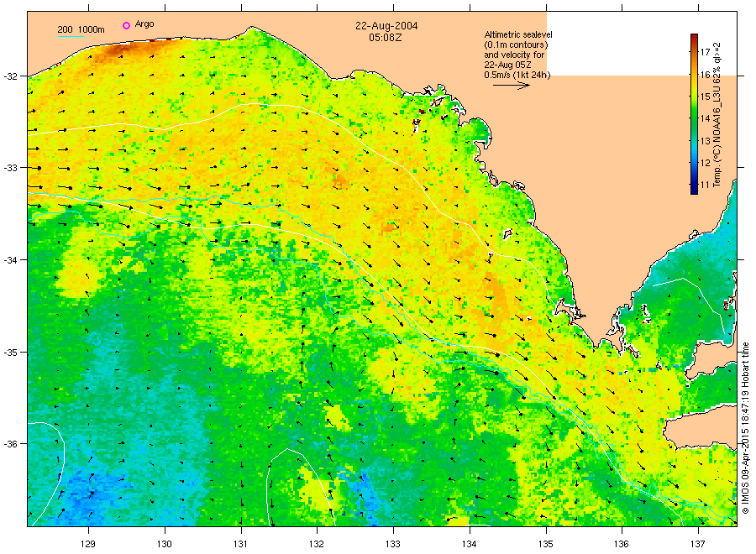This screenshot has width=756, height=554.
Task: Click the Argo legend label
Action: point(144,24)
